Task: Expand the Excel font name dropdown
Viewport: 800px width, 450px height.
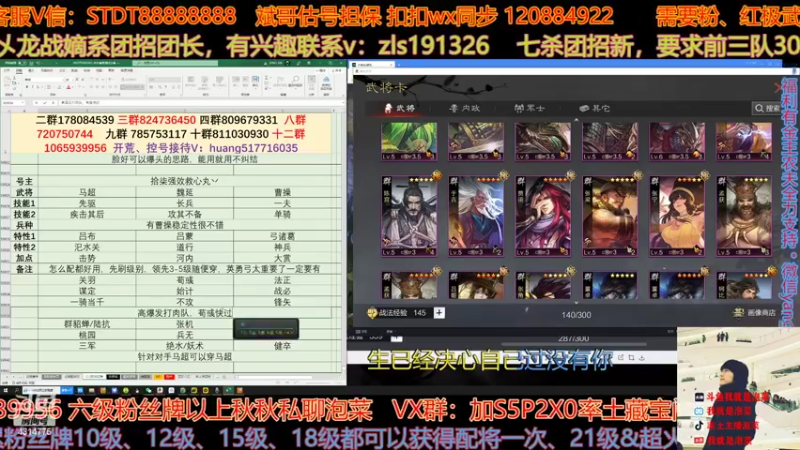Action: (62, 80)
